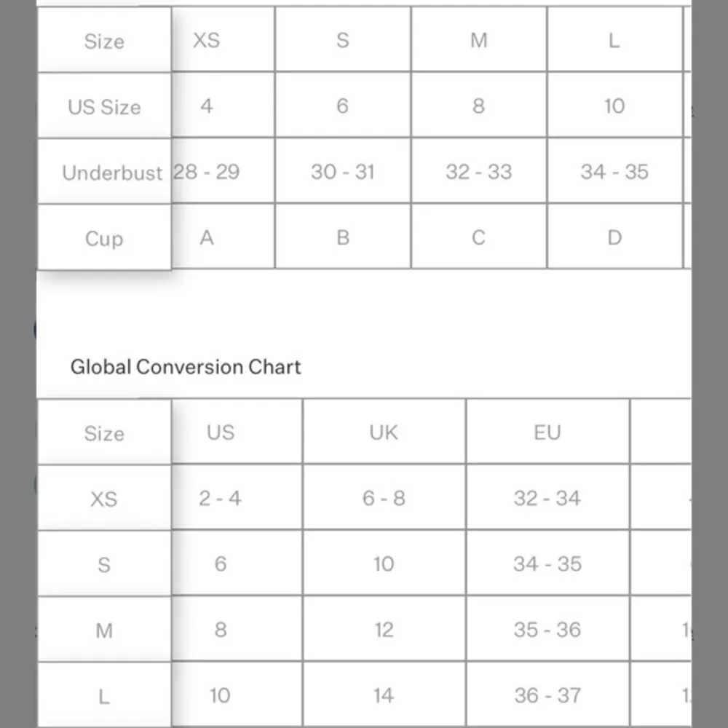
Task: Click the US "2 - 4" cell
Action: 221,498
